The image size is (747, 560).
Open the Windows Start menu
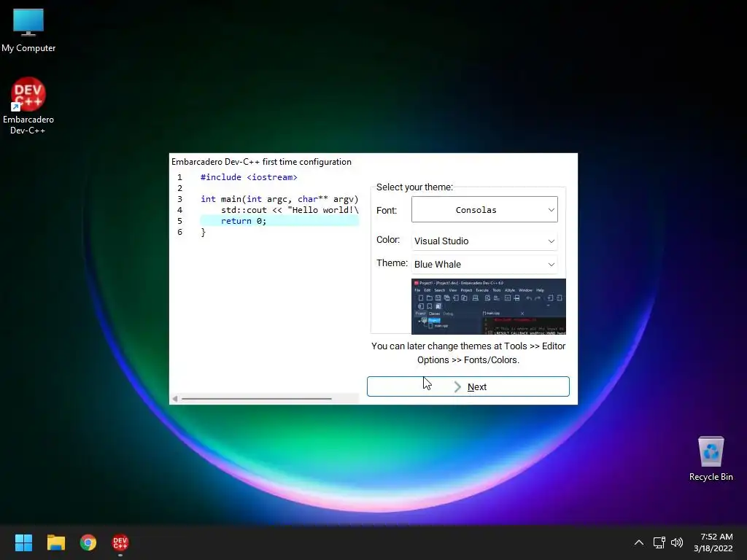pyautogui.click(x=23, y=542)
